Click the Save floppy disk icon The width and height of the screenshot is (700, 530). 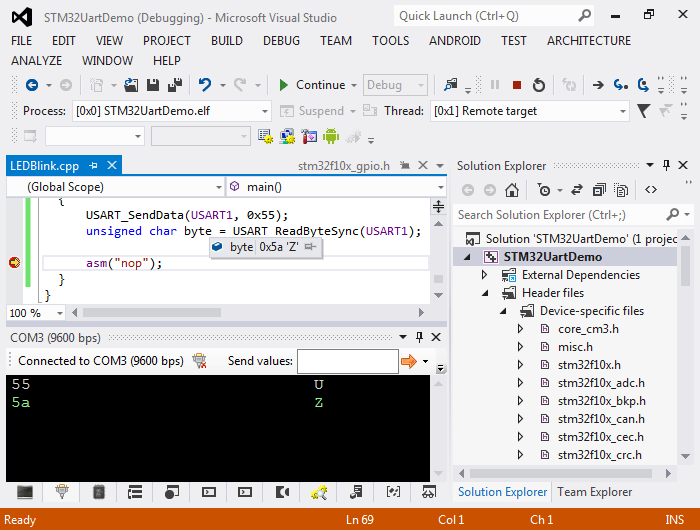[153, 85]
